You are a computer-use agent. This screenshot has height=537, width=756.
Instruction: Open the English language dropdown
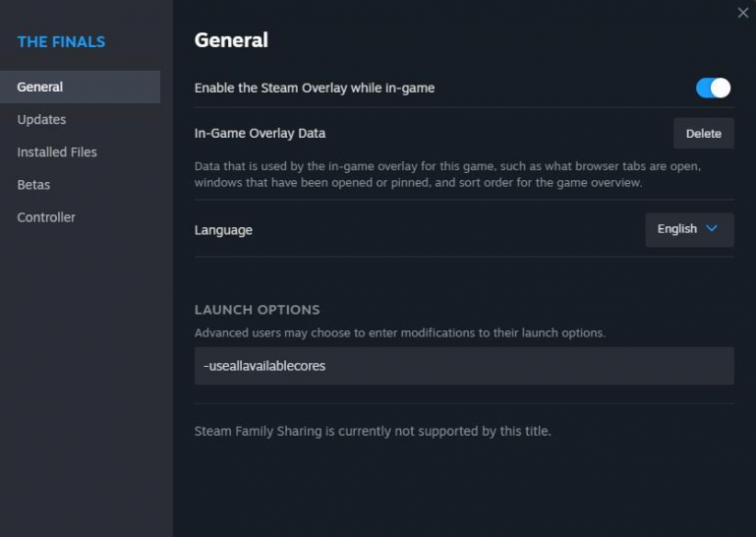click(688, 229)
